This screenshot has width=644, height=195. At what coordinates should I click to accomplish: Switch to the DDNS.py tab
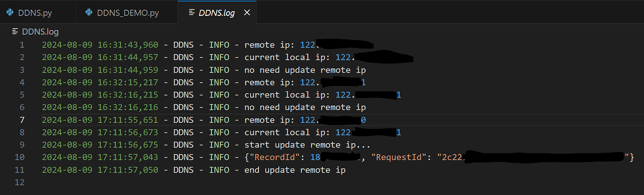pyautogui.click(x=35, y=13)
